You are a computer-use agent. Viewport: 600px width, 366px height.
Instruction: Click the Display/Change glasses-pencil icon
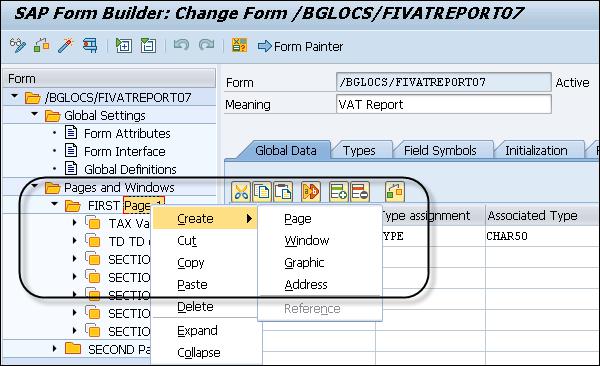(18, 46)
